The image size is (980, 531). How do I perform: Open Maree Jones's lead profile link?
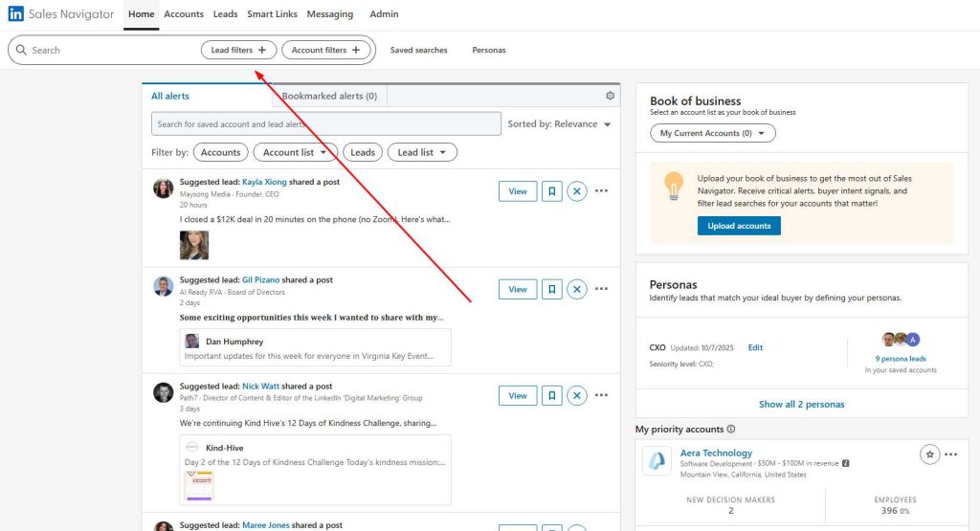click(266, 525)
